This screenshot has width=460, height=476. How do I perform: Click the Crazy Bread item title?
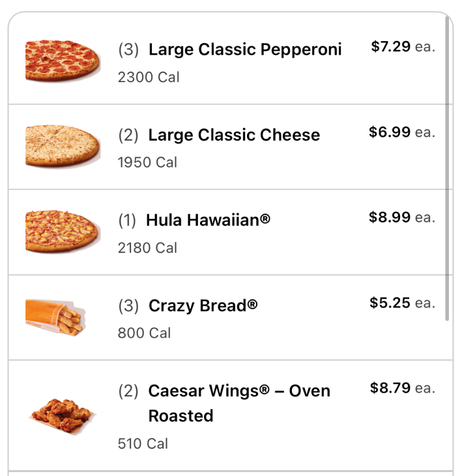(203, 306)
